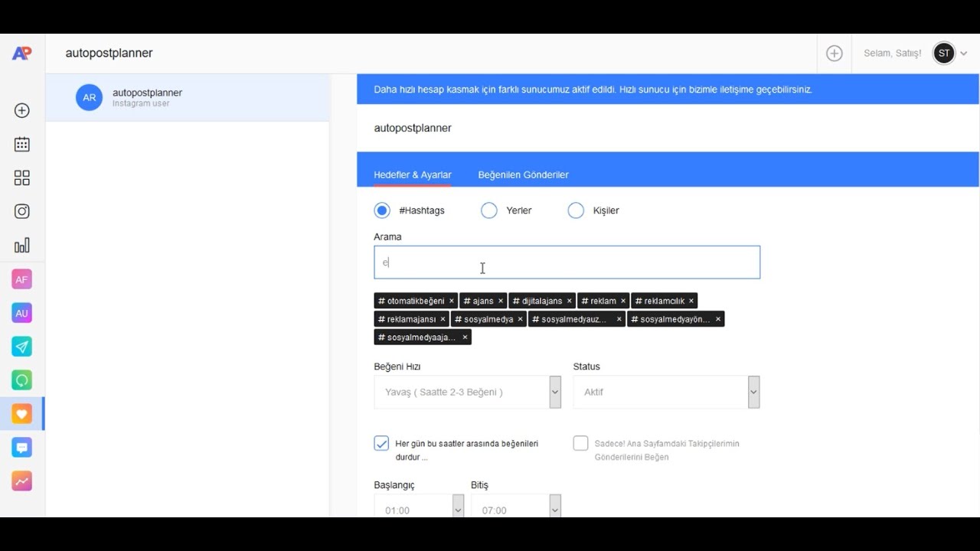Click the '# dijitalajans' tag label

(x=537, y=301)
